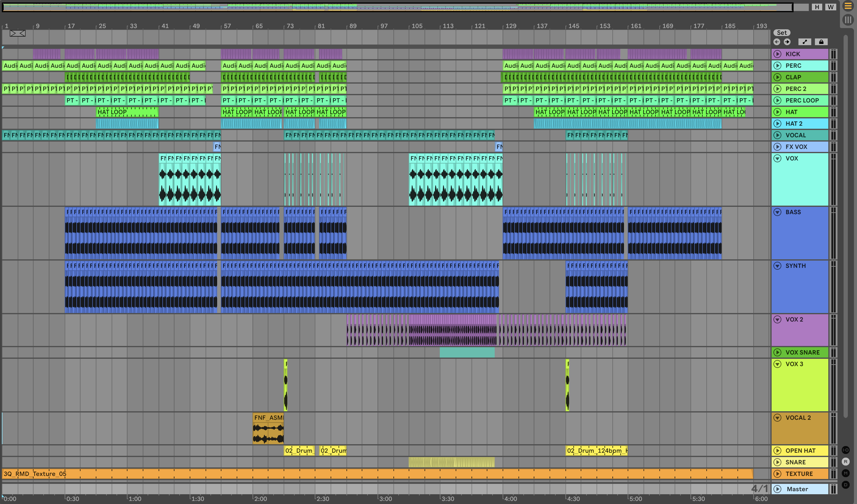The image size is (857, 504).
Task: Toggle the Returns section R button
Action: (x=846, y=462)
